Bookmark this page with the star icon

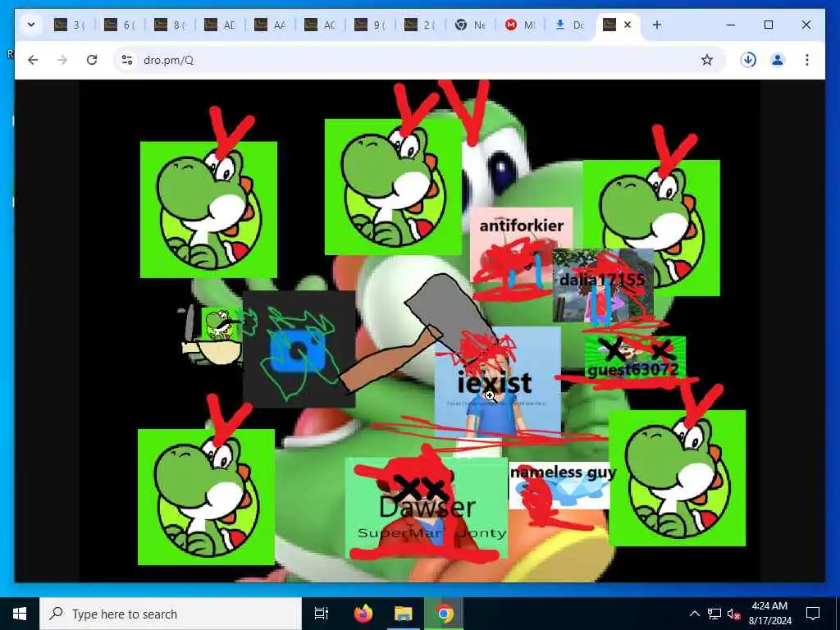707,60
